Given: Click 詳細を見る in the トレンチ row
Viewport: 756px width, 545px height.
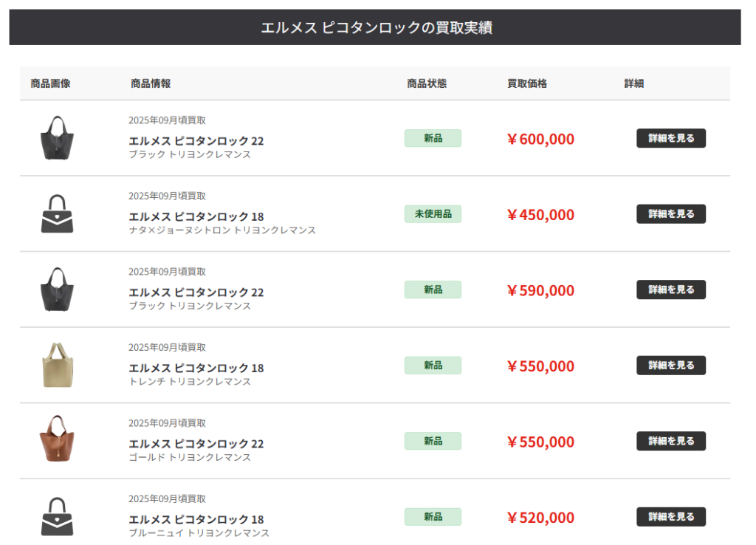Looking at the screenshot, I should (x=670, y=366).
